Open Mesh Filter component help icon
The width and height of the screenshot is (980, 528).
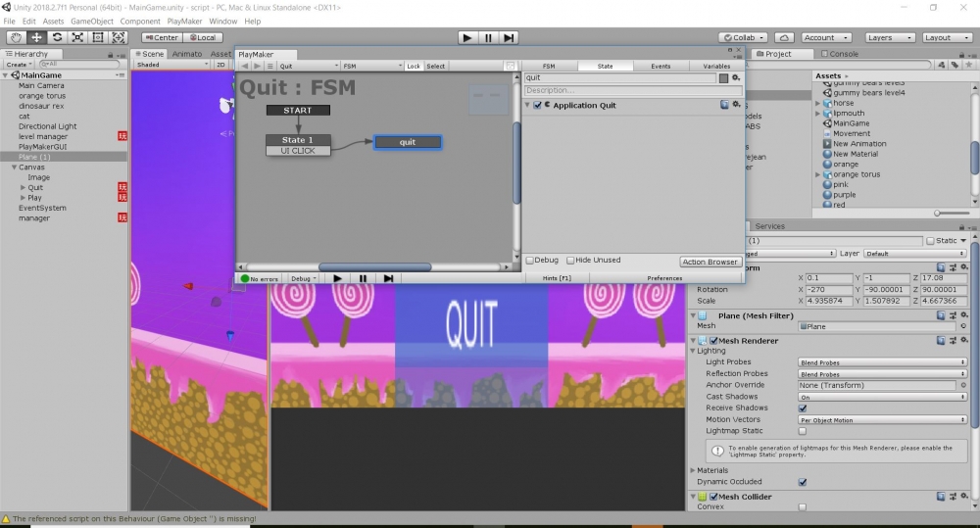[941, 315]
